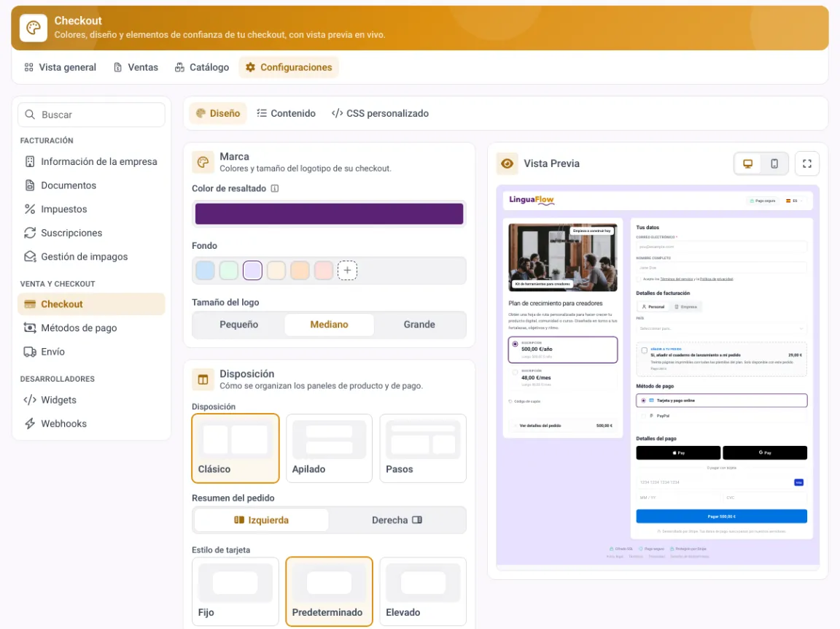This screenshot has width=840, height=629.
Task: Switch preview to desktop view
Action: (x=748, y=163)
